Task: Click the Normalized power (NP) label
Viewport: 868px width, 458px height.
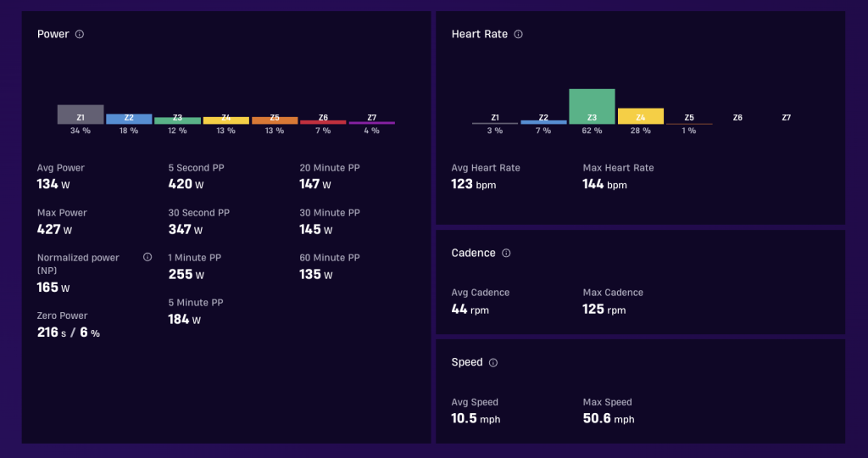Action: 78,264
